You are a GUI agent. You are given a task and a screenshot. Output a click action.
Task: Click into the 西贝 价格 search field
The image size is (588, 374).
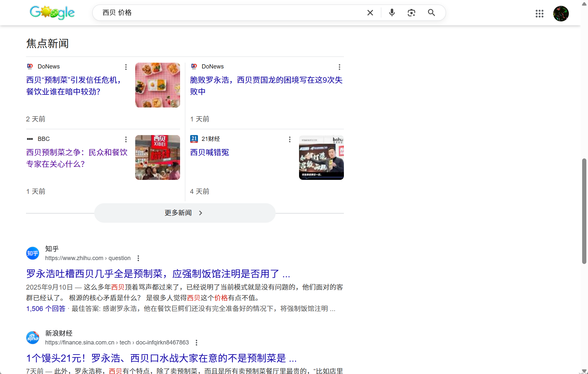(x=228, y=13)
